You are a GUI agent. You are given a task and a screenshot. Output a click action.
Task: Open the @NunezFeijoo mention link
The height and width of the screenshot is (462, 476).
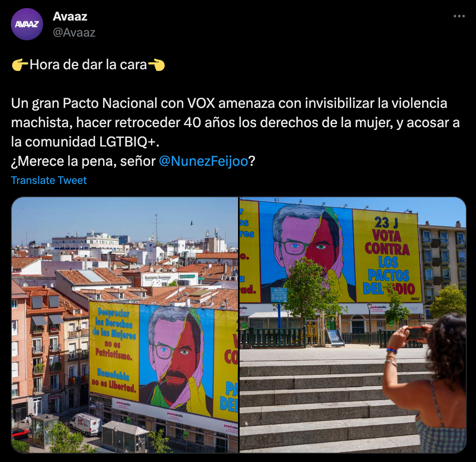tap(203, 161)
